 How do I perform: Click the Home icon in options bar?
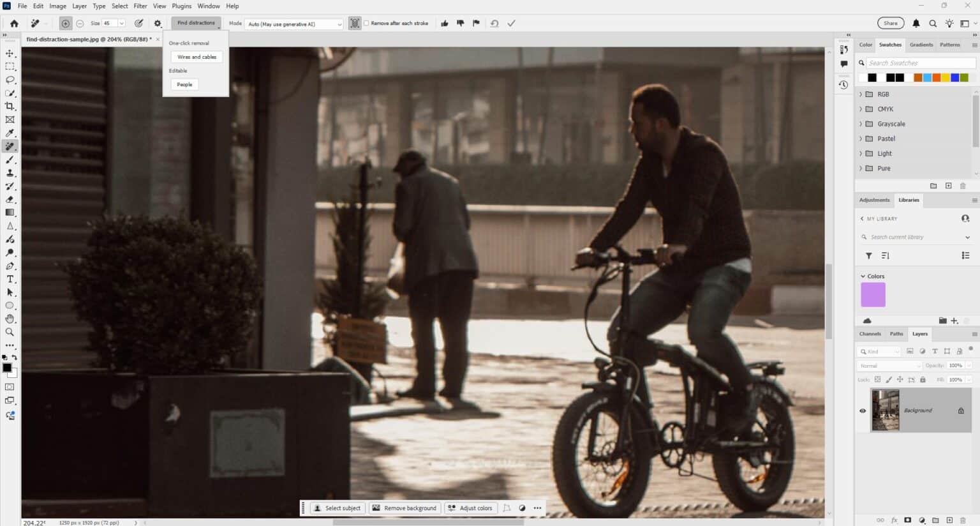pos(14,24)
